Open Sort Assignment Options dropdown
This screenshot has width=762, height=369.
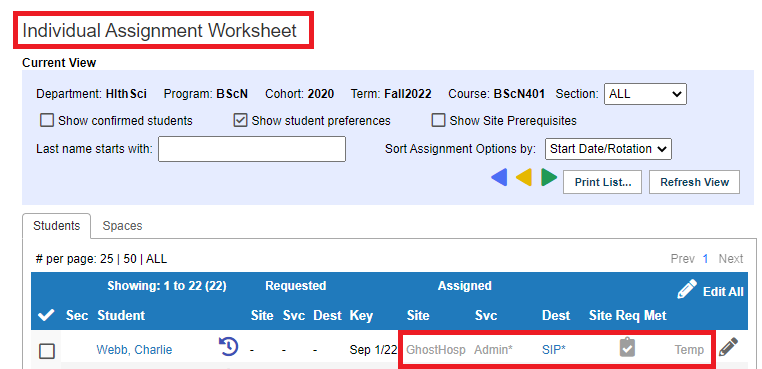pyautogui.click(x=608, y=149)
